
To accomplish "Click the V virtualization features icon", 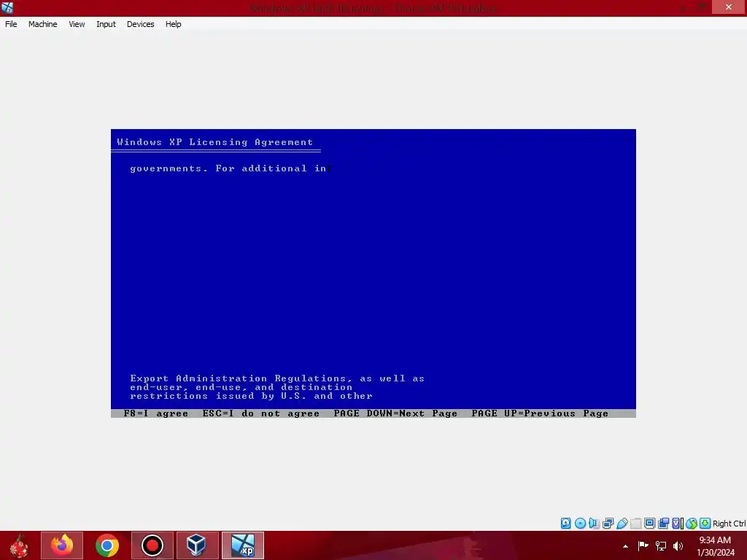I will [x=677, y=524].
